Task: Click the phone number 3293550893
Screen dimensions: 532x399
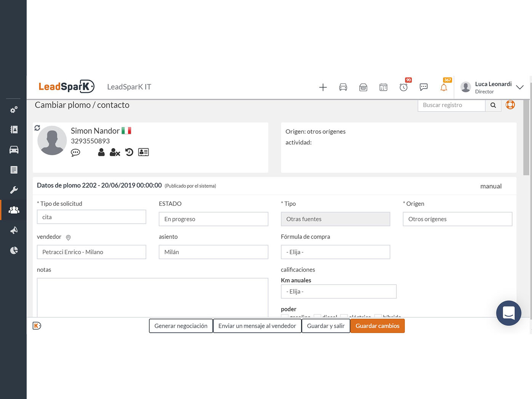Action: 90,141
